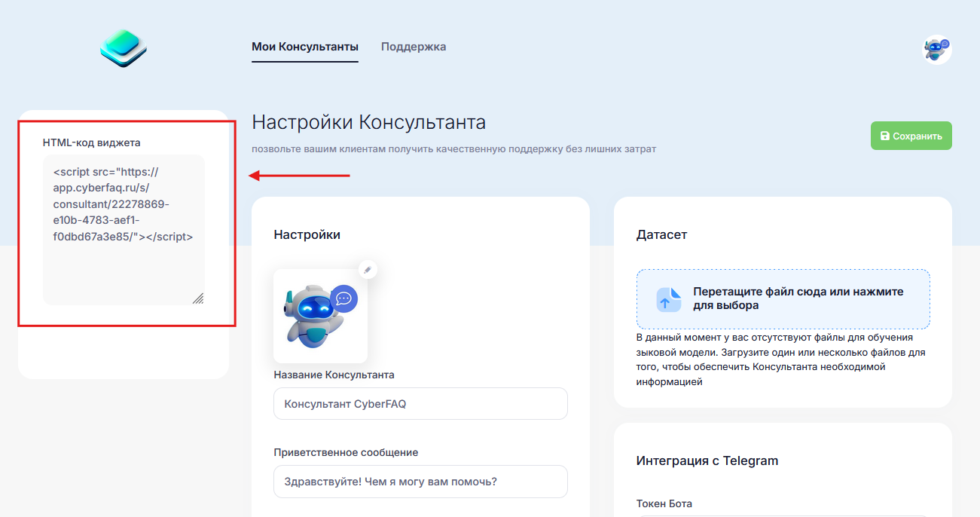
Task: Edit the Приветственное сообщение field
Action: 420,481
